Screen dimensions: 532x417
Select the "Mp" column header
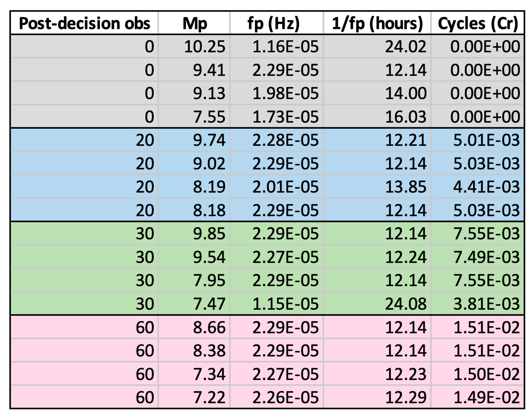click(x=195, y=23)
